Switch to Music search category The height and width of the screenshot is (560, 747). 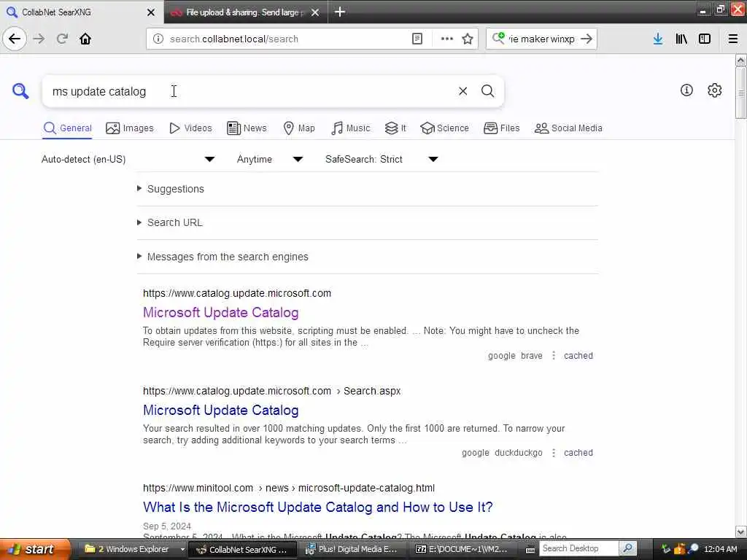pos(351,128)
